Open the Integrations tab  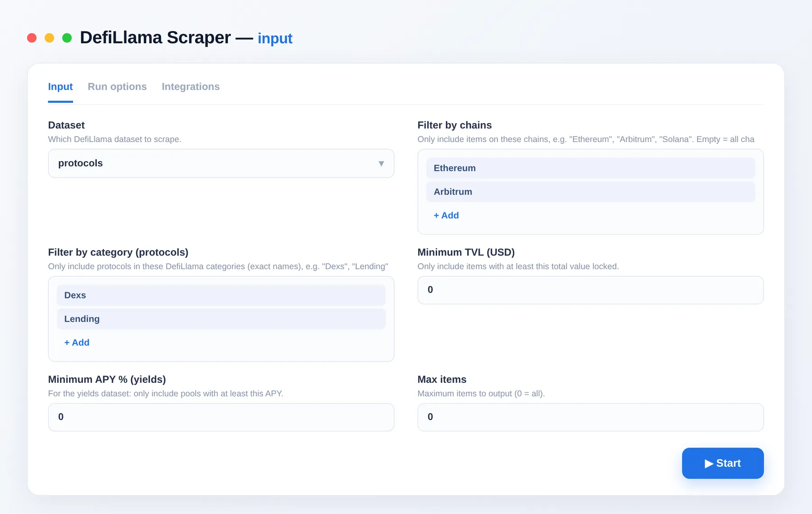[x=191, y=87]
